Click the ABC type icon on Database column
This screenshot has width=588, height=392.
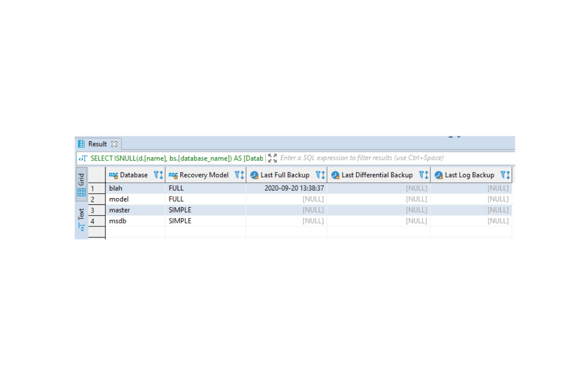coord(114,174)
